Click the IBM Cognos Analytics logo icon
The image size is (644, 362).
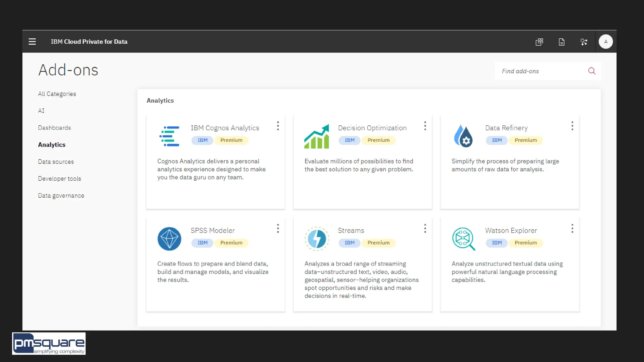pyautogui.click(x=169, y=136)
